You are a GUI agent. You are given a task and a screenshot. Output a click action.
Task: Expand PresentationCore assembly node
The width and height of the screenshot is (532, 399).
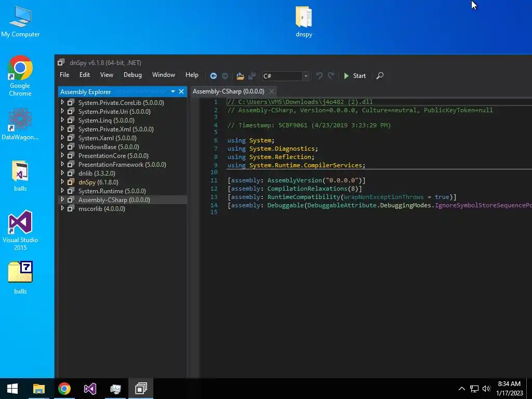pos(62,155)
